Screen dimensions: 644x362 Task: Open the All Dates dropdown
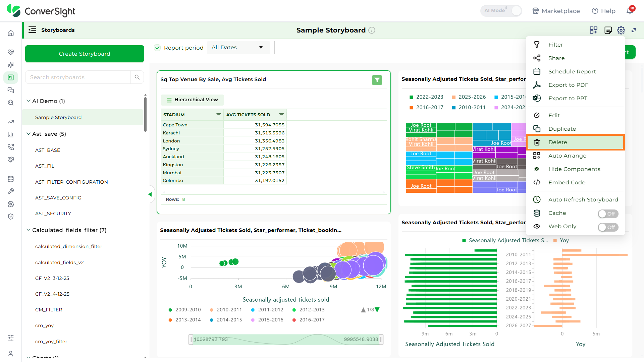238,48
